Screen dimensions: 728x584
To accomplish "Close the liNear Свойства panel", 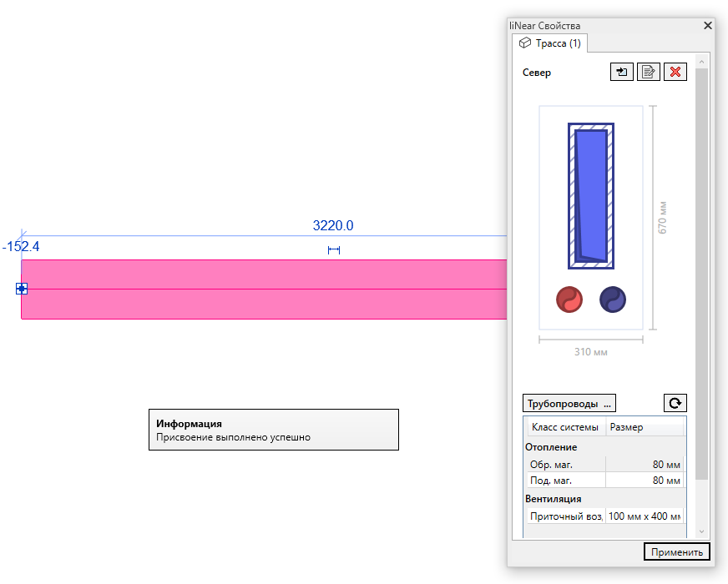I will click(708, 26).
